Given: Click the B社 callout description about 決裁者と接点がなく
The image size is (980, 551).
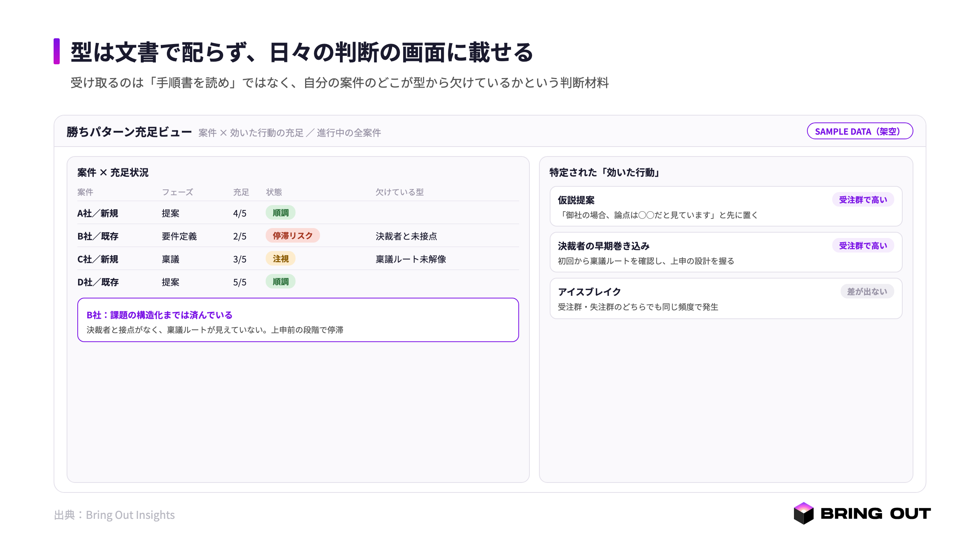Looking at the screenshot, I should pyautogui.click(x=215, y=330).
